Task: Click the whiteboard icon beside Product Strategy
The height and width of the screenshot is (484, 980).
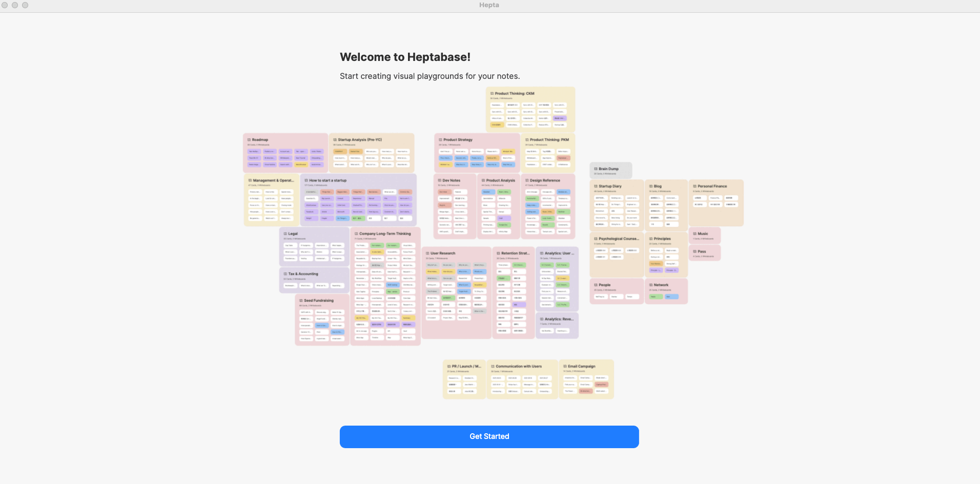Action: point(439,139)
